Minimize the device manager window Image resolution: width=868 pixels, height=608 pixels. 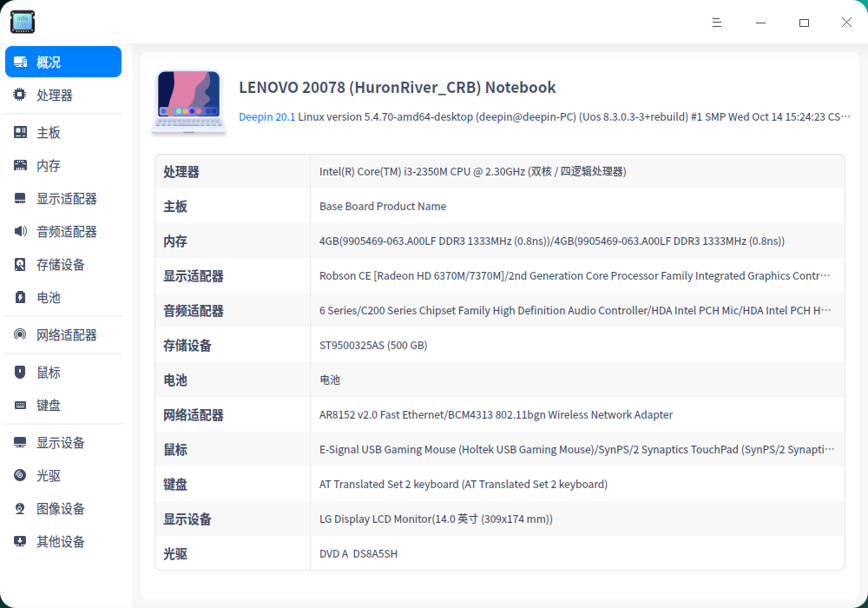760,23
